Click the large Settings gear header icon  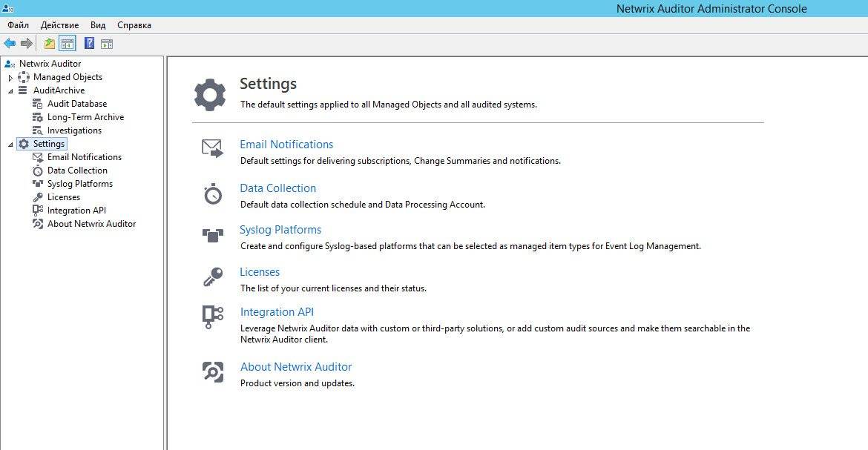click(x=210, y=95)
